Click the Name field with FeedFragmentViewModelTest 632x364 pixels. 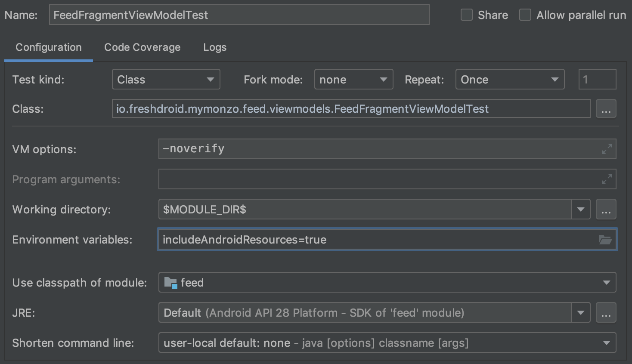coord(239,15)
